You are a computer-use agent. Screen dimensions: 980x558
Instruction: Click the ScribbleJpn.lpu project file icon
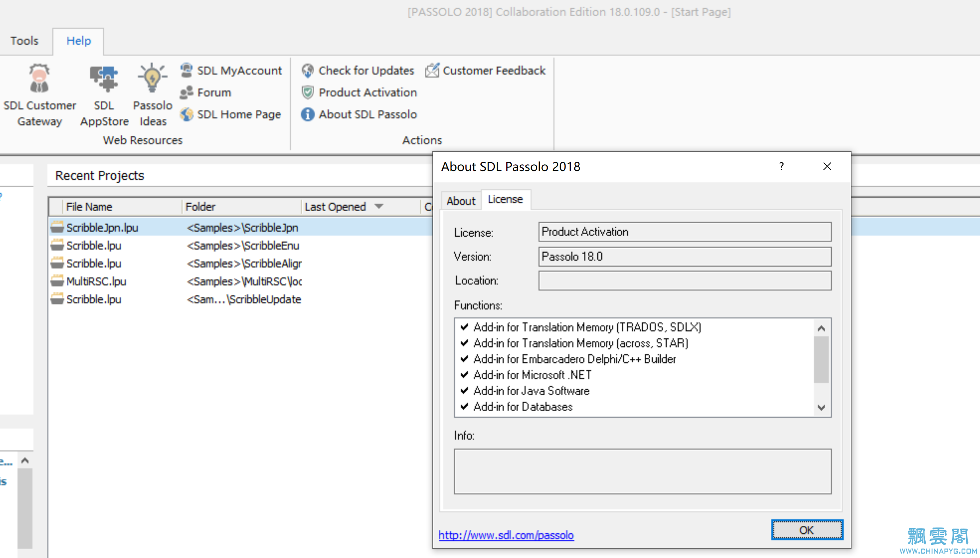pos(57,227)
